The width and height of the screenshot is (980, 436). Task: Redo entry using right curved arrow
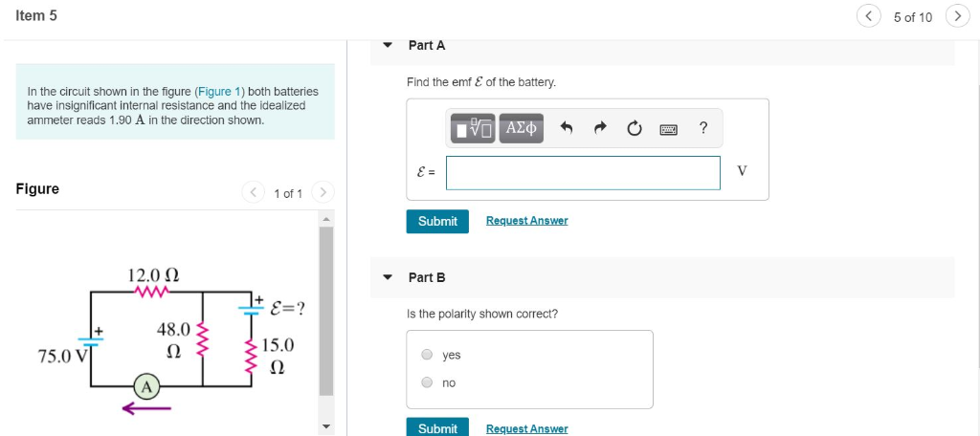click(600, 128)
